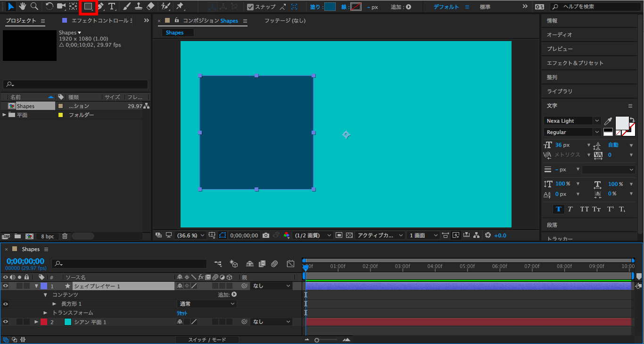Select the Rotation tool
The image size is (644, 344).
click(49, 7)
